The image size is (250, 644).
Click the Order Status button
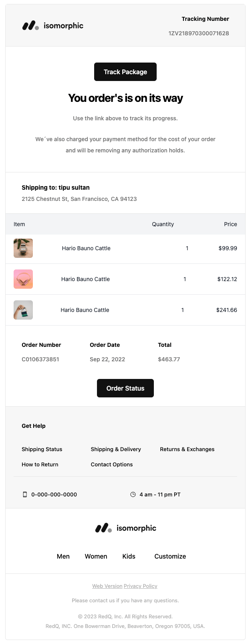(125, 388)
